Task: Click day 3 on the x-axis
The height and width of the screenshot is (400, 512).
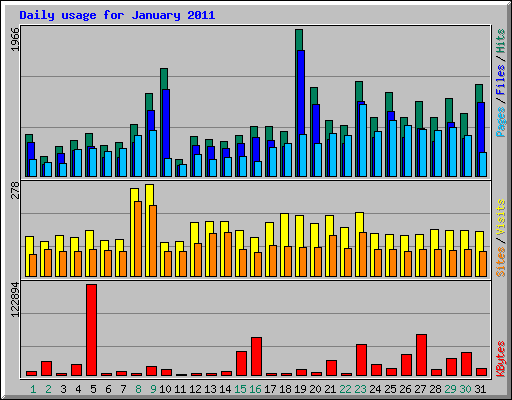Action: click(63, 389)
